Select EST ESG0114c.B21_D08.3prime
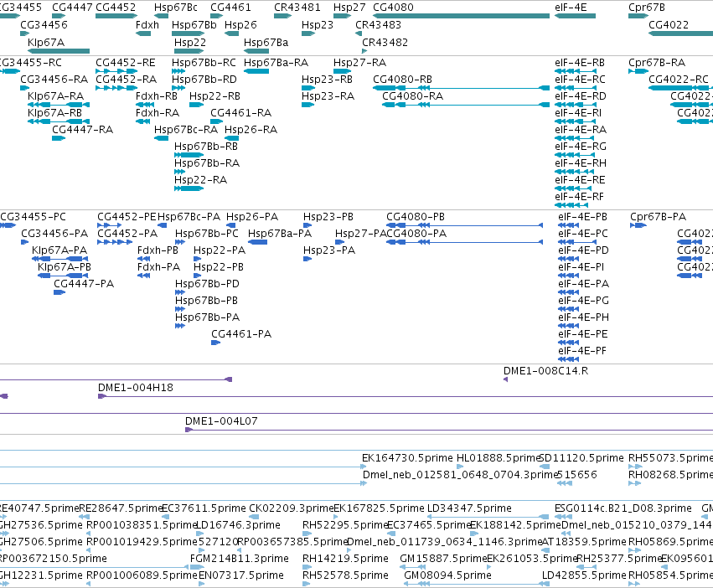Screen dimensions: 713x588 point(623,508)
